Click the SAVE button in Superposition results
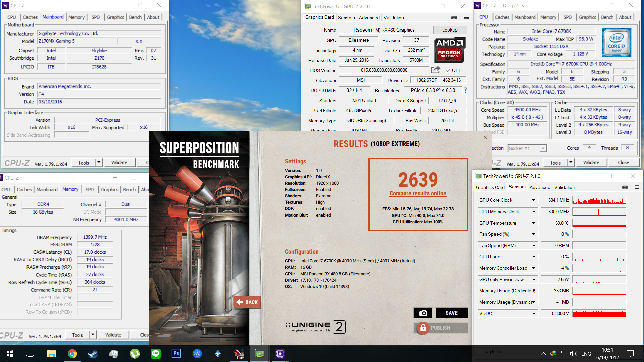The height and width of the screenshot is (362, 644). 451,313
